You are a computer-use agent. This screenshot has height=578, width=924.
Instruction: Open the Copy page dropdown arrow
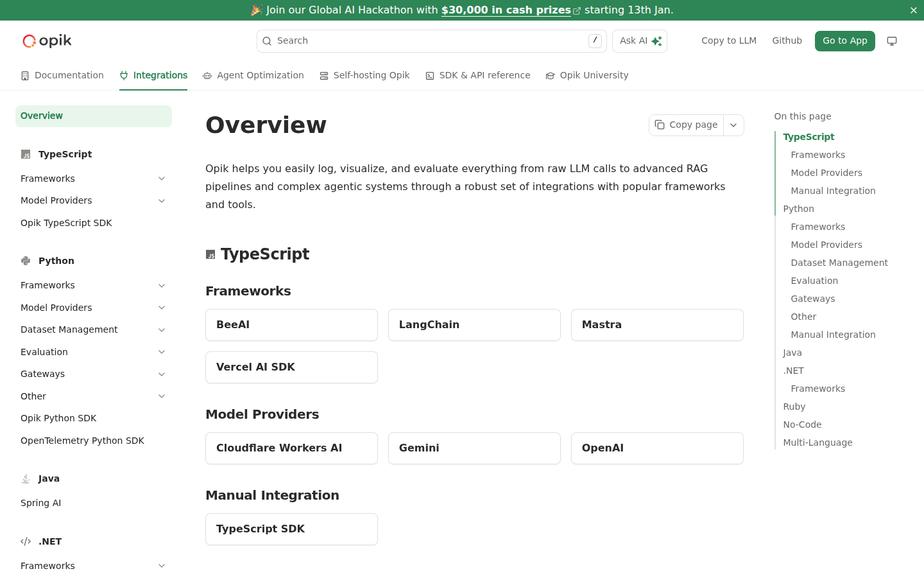pyautogui.click(x=733, y=125)
